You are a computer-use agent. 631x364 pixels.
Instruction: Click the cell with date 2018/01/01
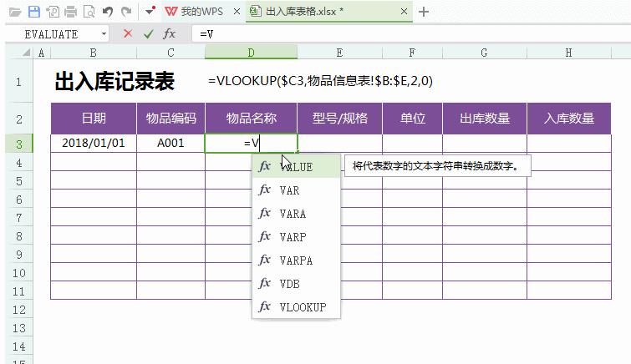(x=94, y=144)
